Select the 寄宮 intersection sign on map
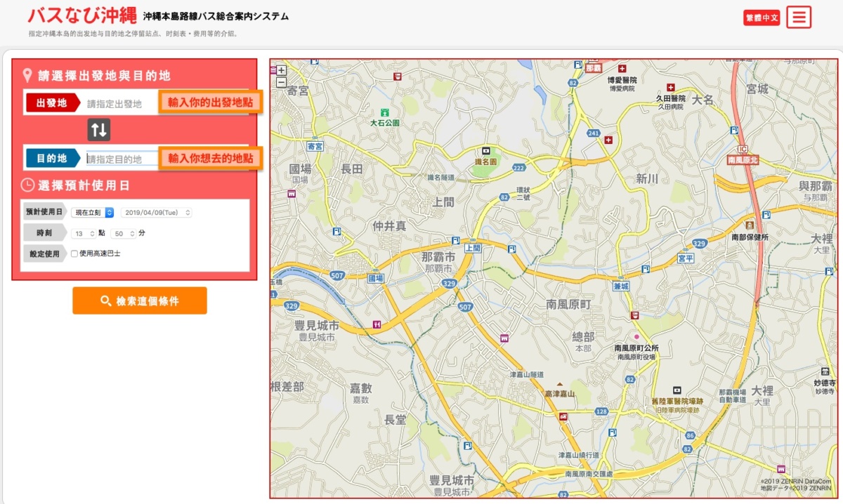 tap(315, 146)
